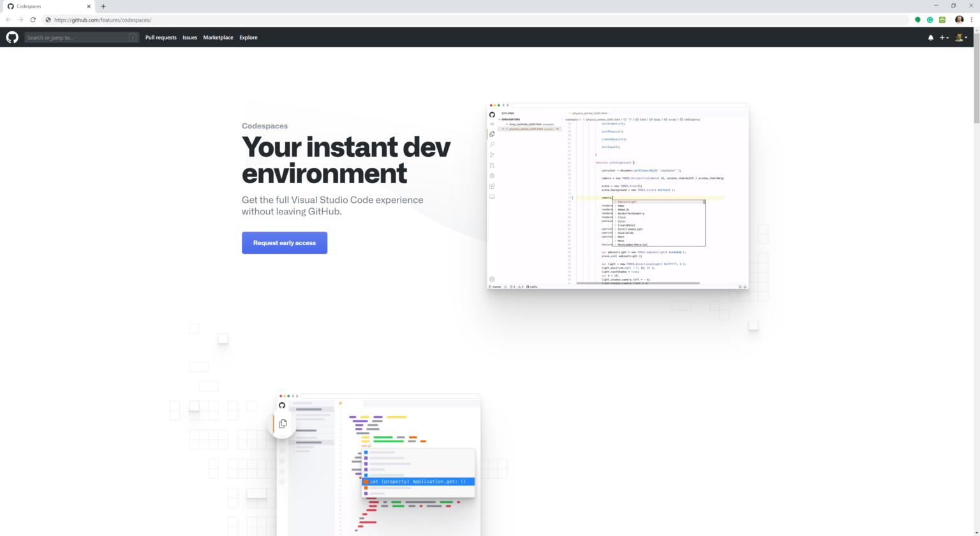980x536 pixels.
Task: Open the plus dropdown in the GitHub header
Action: pos(944,38)
